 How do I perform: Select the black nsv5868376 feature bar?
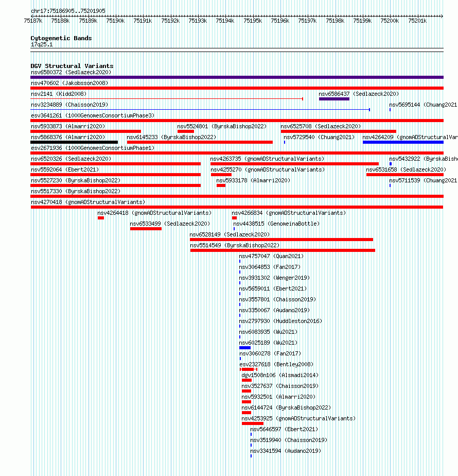pyautogui.click(x=74, y=142)
